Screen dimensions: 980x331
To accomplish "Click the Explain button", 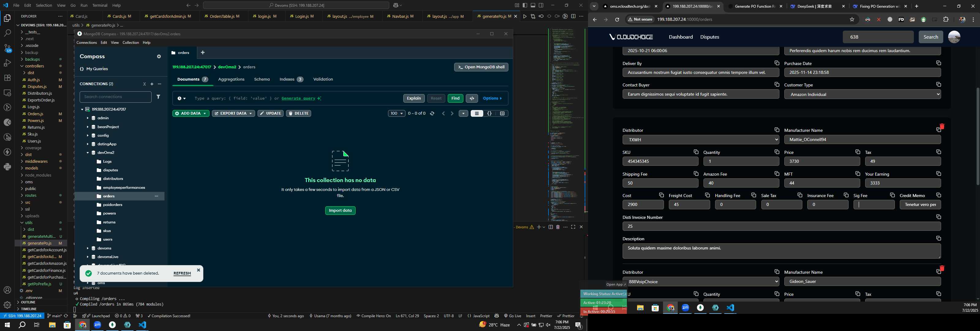I will click(x=414, y=98).
